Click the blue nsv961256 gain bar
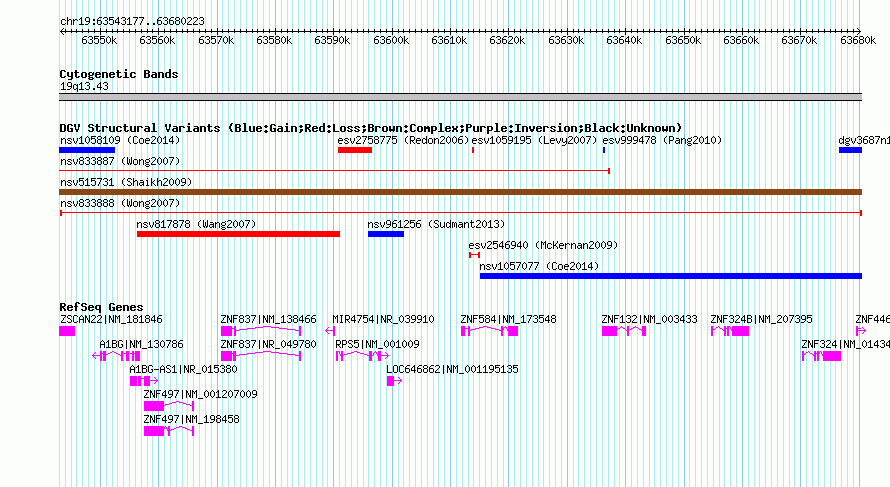This screenshot has width=890, height=487. [386, 234]
